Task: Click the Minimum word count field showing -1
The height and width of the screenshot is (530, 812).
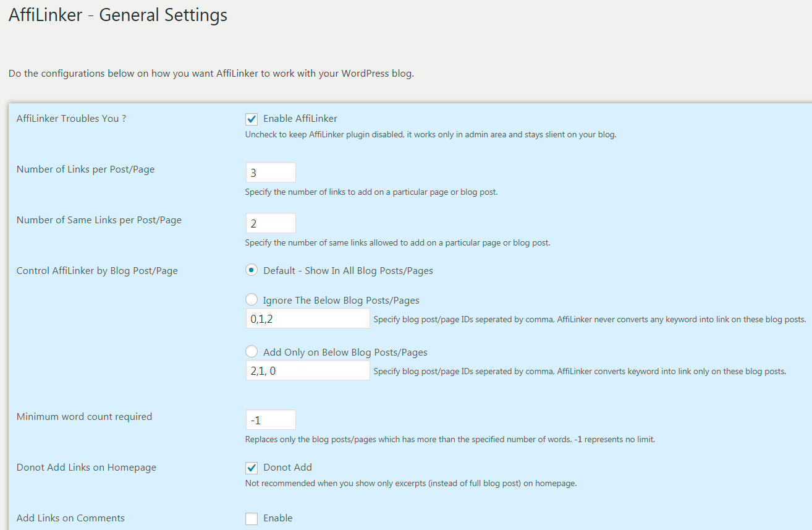Action: tap(271, 420)
